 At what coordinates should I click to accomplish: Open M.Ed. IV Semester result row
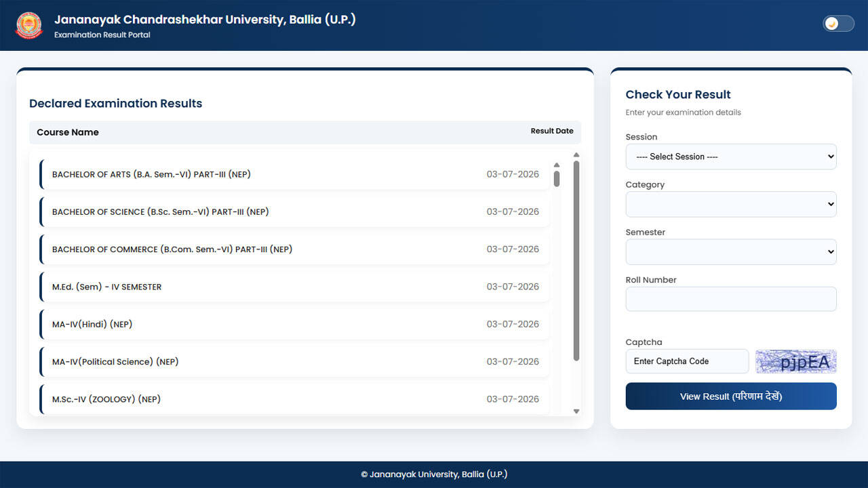tap(294, 287)
